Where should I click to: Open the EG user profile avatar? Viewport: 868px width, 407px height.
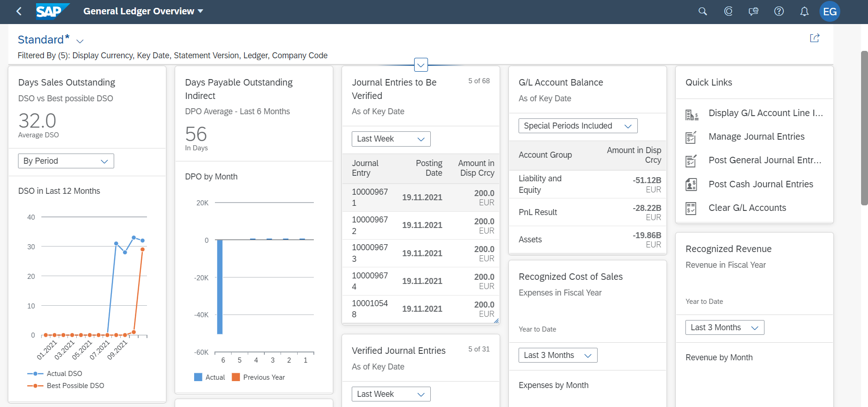[830, 12]
